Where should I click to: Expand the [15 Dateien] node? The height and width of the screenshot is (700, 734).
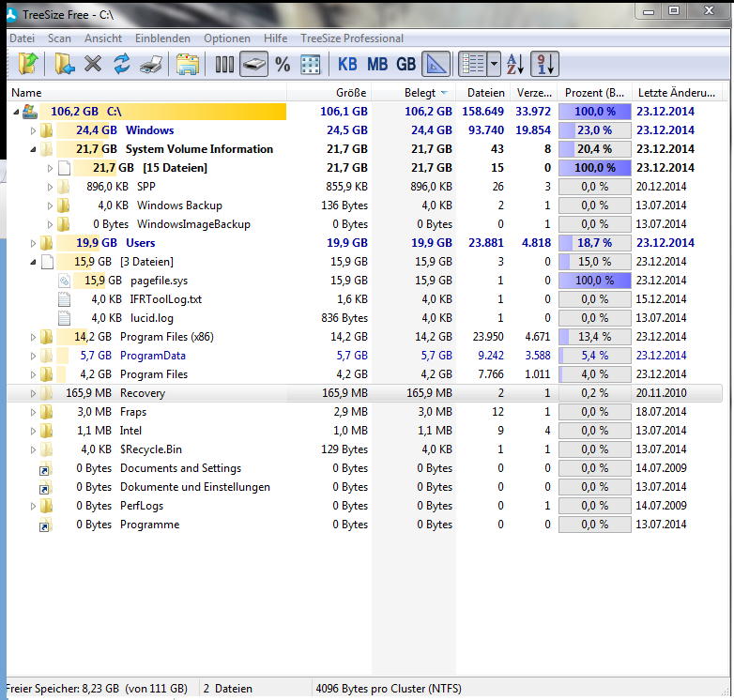point(50,168)
